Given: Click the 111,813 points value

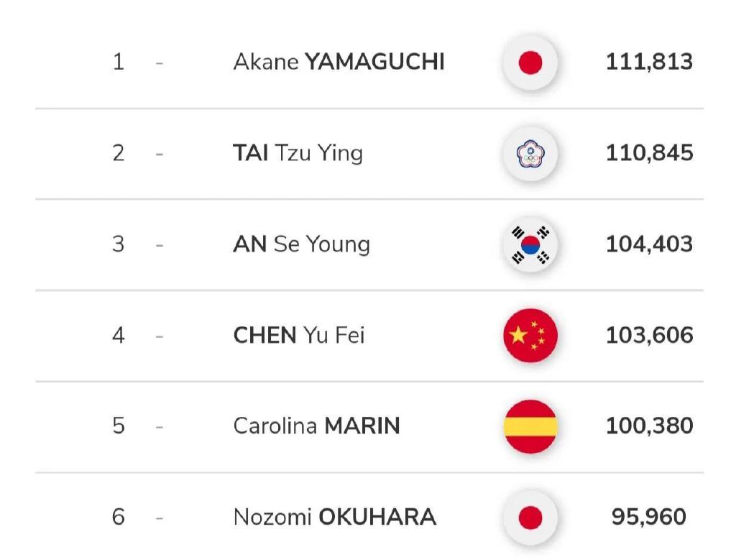Looking at the screenshot, I should point(649,62).
